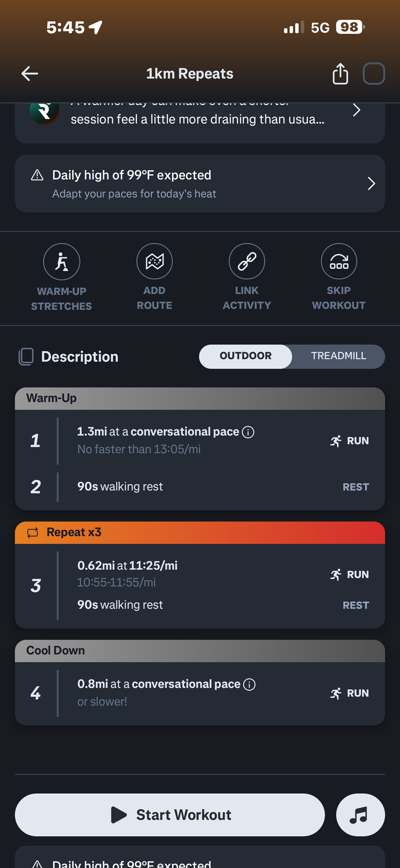Expand the 99°F heat warning chevron

pos(371,184)
